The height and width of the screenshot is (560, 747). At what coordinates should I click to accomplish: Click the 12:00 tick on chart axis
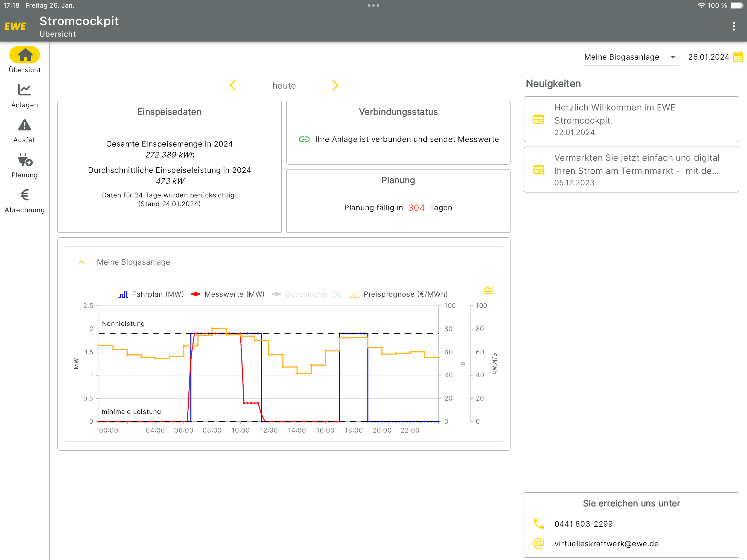point(269,430)
